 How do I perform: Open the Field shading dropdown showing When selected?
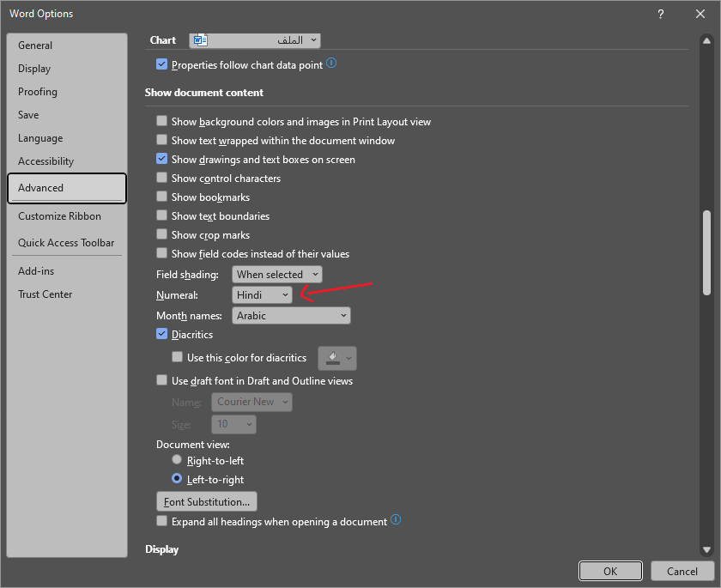276,275
